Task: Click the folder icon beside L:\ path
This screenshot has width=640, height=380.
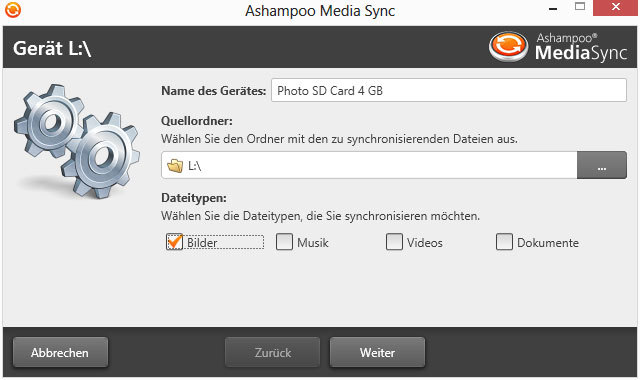Action: (175, 166)
